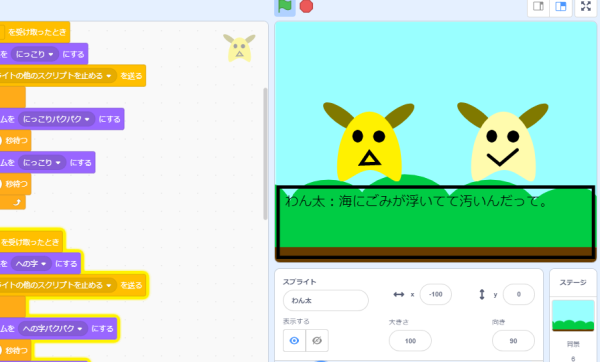This screenshot has width=600, height=362.
Task: Click the sprite name field わん太
Action: pos(326,300)
